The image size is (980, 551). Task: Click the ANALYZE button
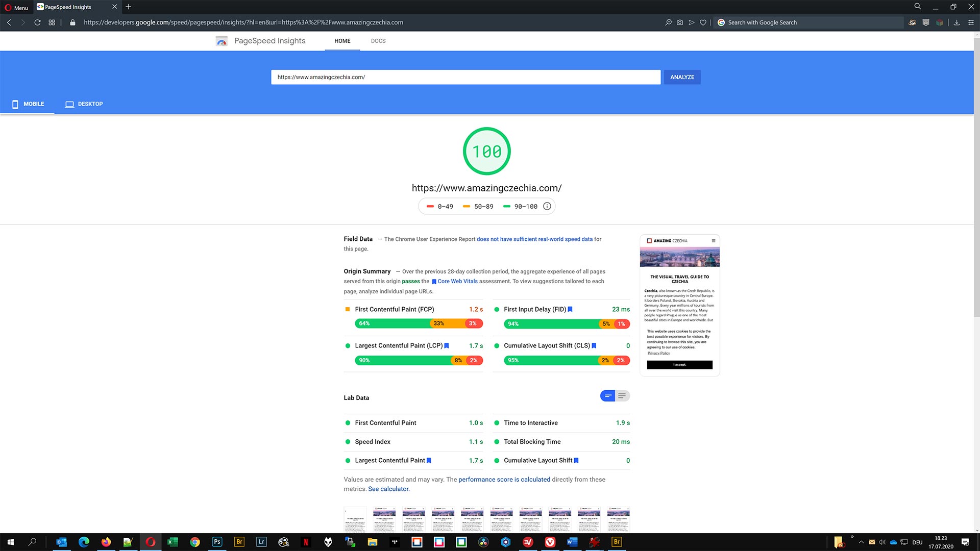tap(682, 77)
